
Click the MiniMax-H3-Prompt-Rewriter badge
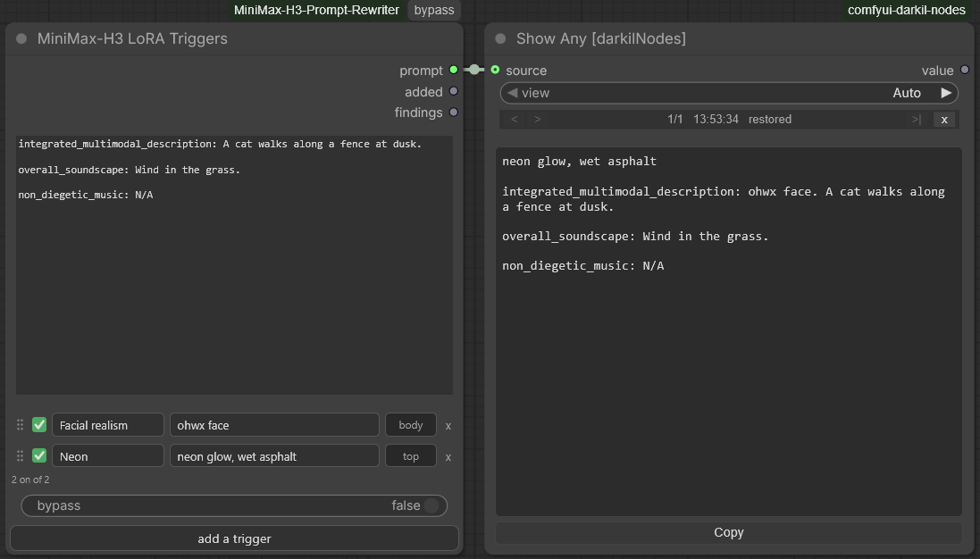[x=316, y=10]
